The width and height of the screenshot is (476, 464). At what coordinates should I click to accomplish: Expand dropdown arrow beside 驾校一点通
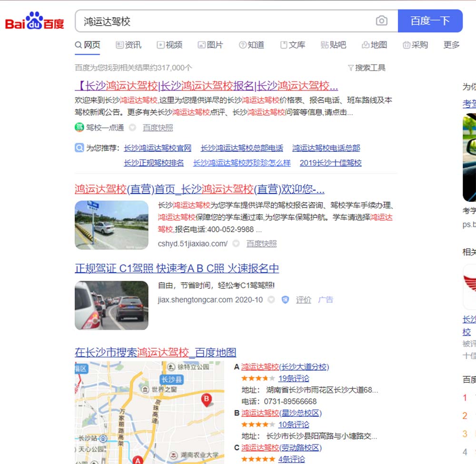(x=133, y=128)
